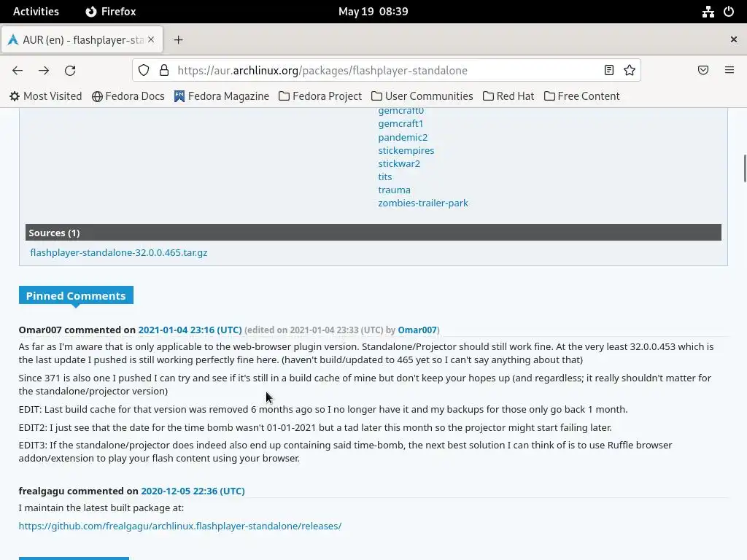
Task: Go back with the browser back arrow
Action: click(18, 71)
